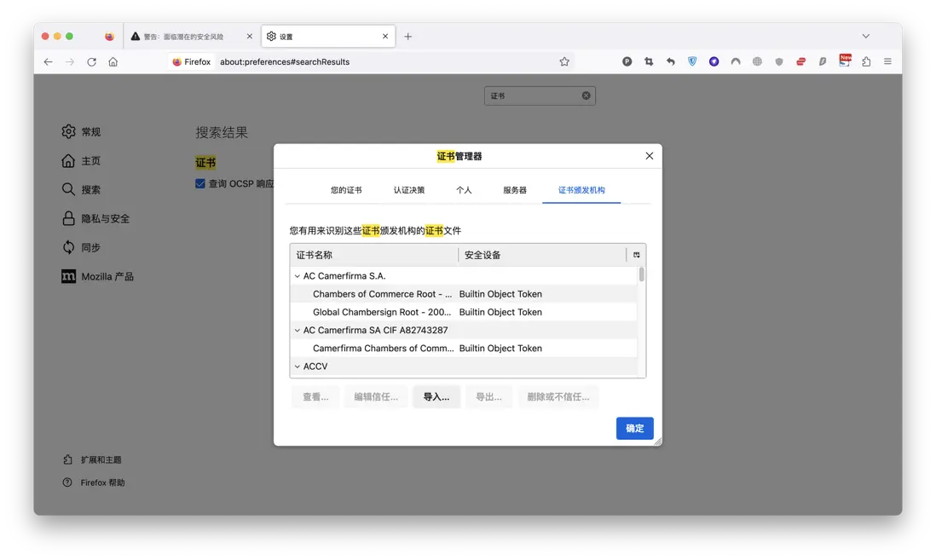Bookmark the page with the star icon
Viewport: 936px width, 560px height.
(x=563, y=61)
